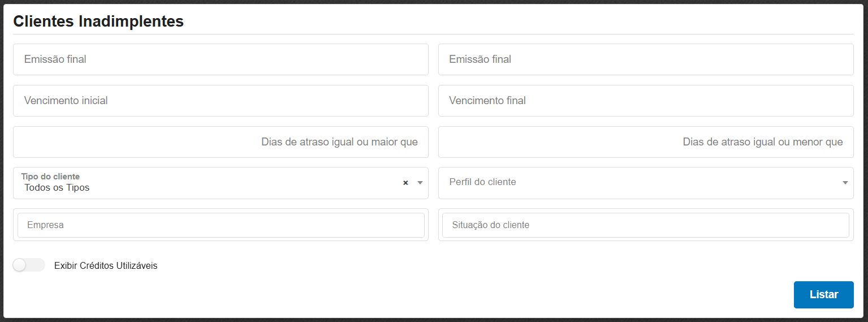868x322 pixels.
Task: Click the gray track of the credits switch
Action: [37, 265]
